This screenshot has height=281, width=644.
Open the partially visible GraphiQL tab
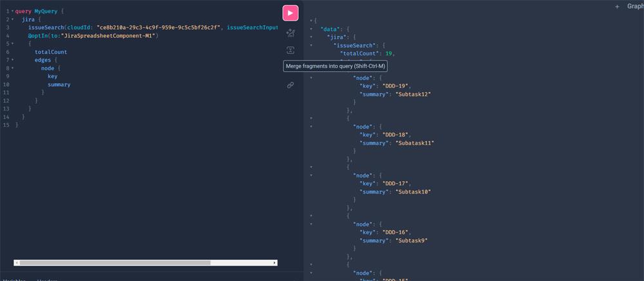point(636,6)
